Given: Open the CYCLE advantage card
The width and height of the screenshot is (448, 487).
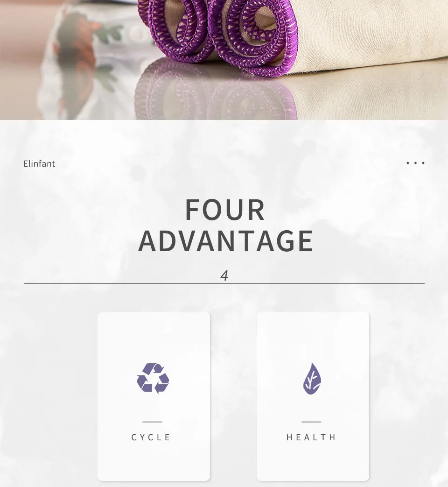Looking at the screenshot, I should click(x=154, y=396).
